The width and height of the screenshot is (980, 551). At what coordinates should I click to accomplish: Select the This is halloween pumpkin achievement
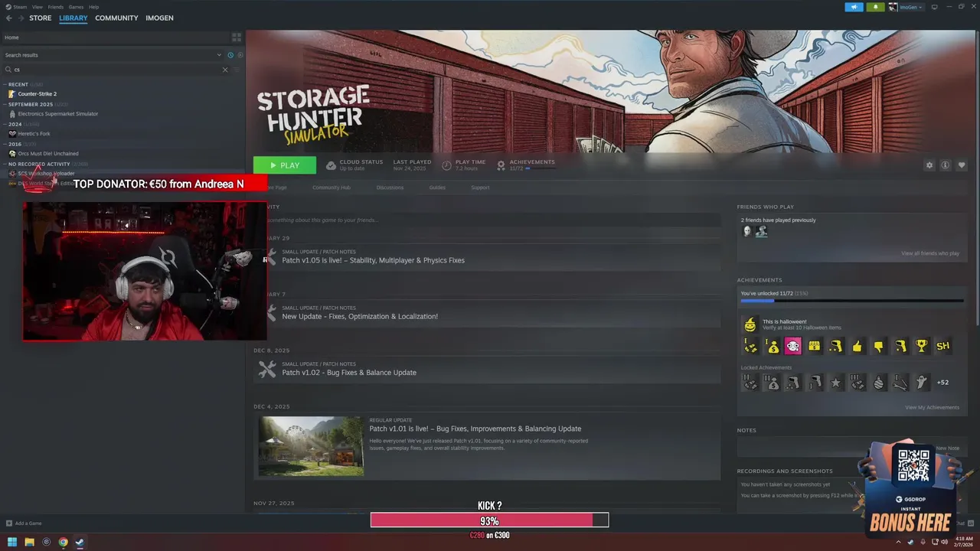coord(750,324)
